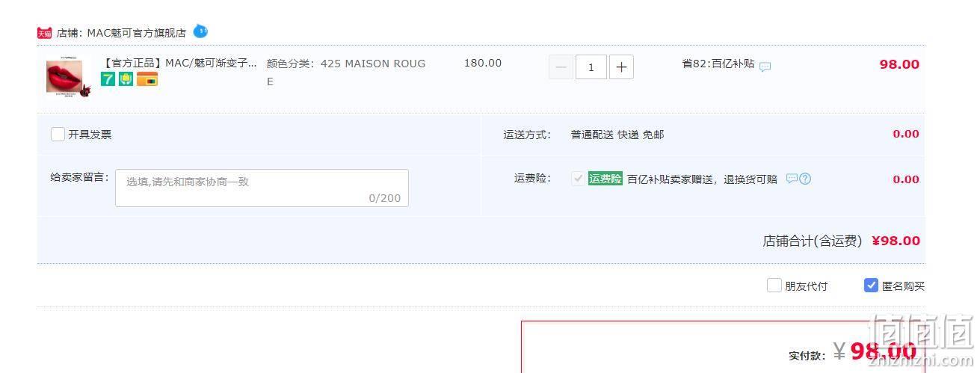
Task: Open the MAC lipstick product thumbnail
Action: 67,78
